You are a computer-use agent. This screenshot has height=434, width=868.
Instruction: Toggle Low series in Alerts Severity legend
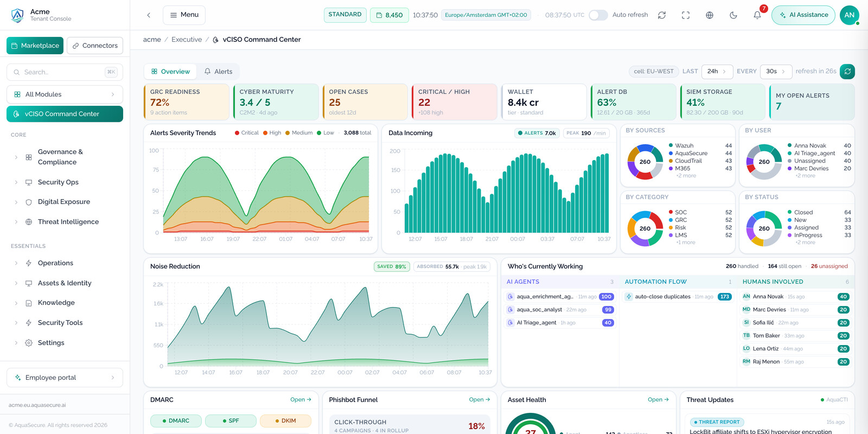pyautogui.click(x=325, y=133)
